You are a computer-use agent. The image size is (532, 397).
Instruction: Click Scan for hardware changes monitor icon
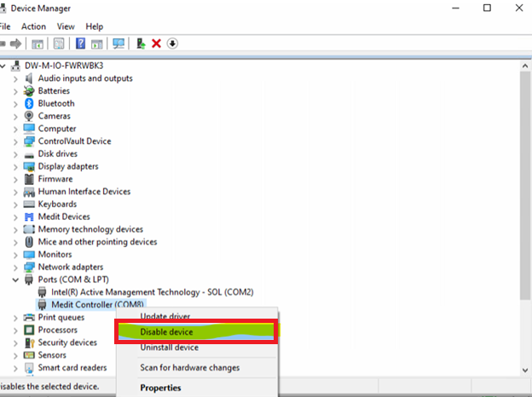119,43
